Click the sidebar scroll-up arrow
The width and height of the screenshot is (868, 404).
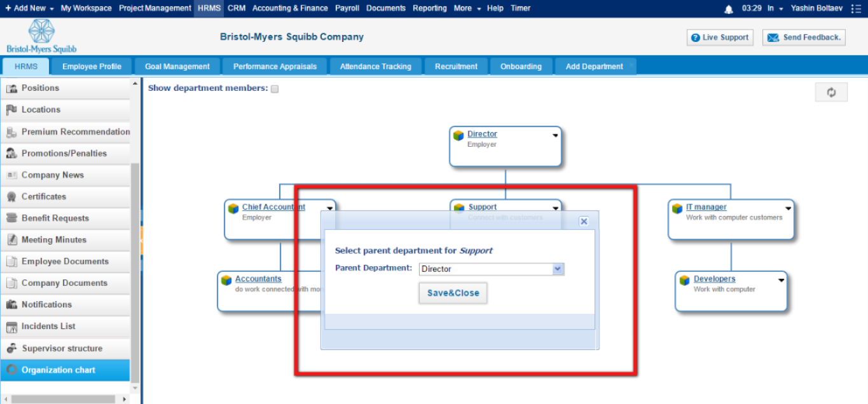coord(134,84)
